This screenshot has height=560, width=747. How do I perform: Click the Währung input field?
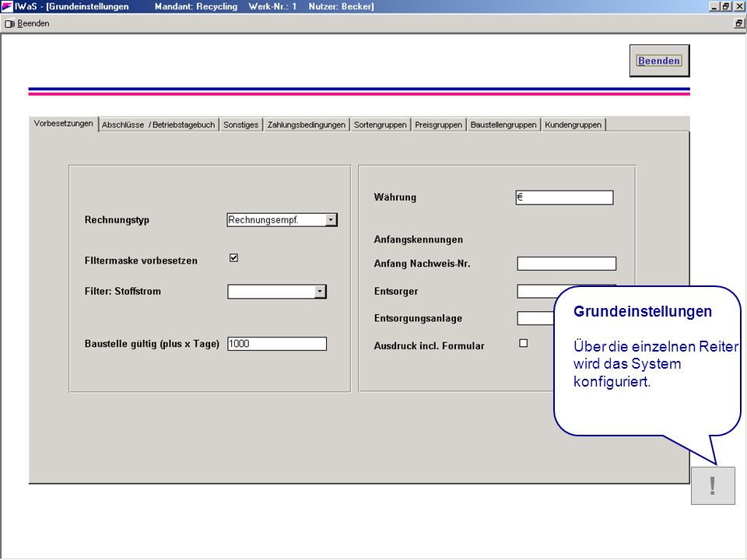565,197
